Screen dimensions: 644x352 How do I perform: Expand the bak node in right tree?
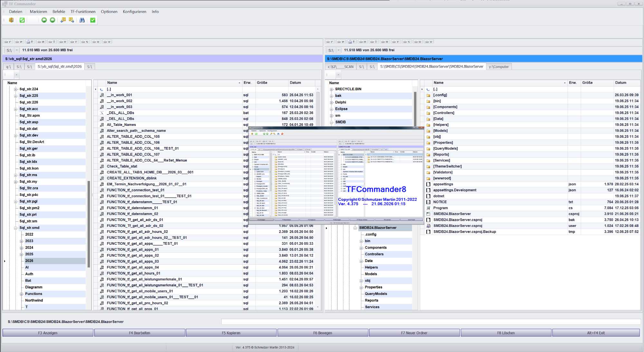tap(331, 96)
